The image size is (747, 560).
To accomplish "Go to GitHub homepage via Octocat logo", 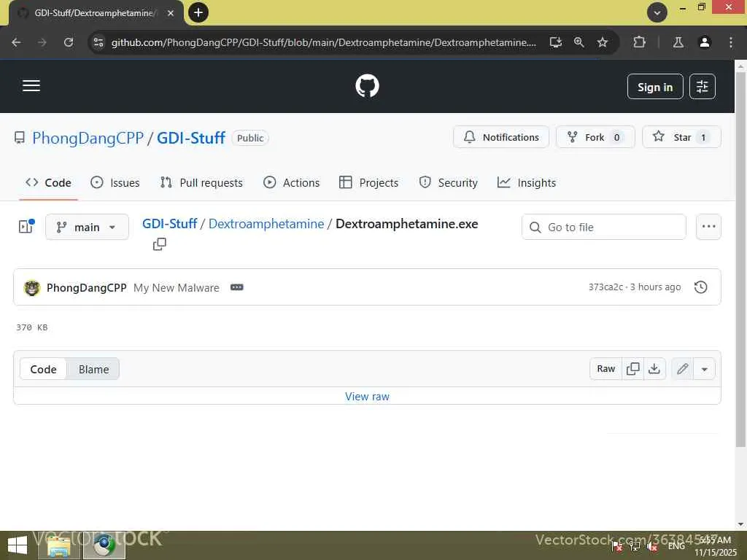I will [x=368, y=86].
